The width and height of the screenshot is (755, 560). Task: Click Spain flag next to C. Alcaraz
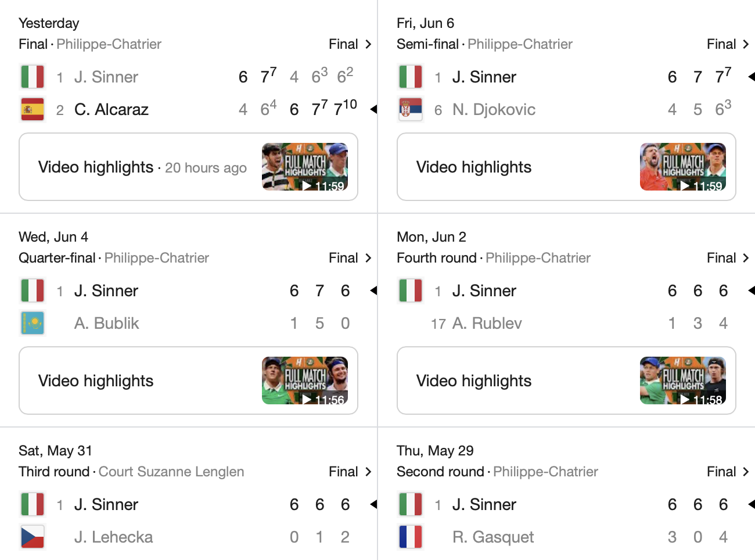pos(33,109)
